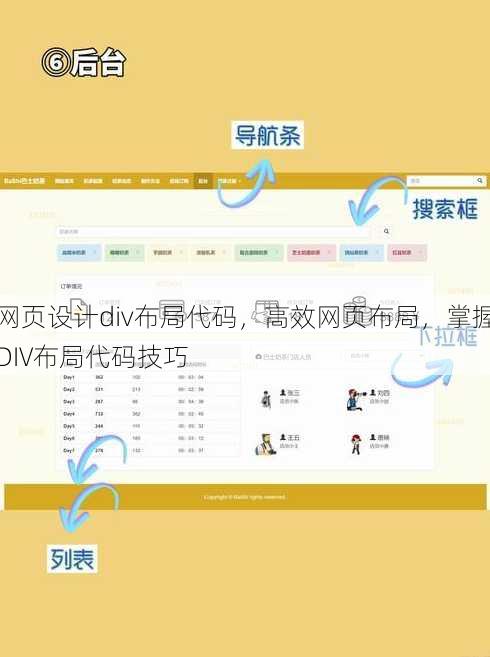Image resolution: width=490 pixels, height=657 pixels.
Task: Click 刘四's photographer avatar image
Action: (356, 400)
